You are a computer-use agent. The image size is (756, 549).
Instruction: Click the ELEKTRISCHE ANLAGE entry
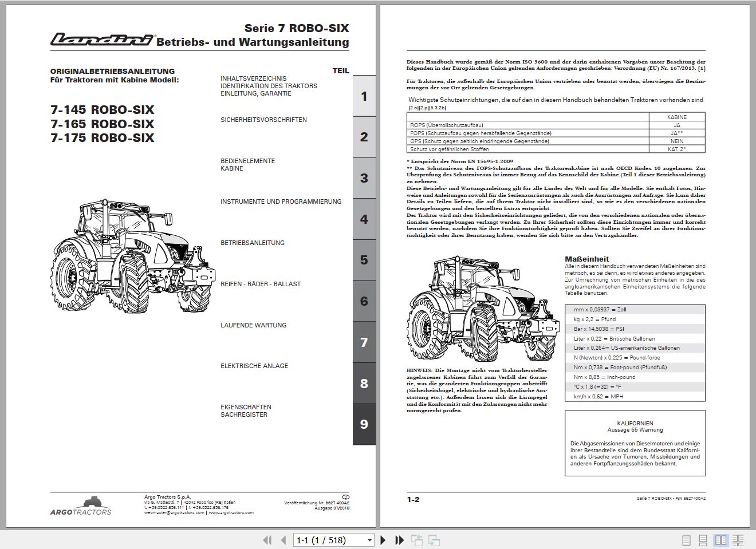coord(254,366)
